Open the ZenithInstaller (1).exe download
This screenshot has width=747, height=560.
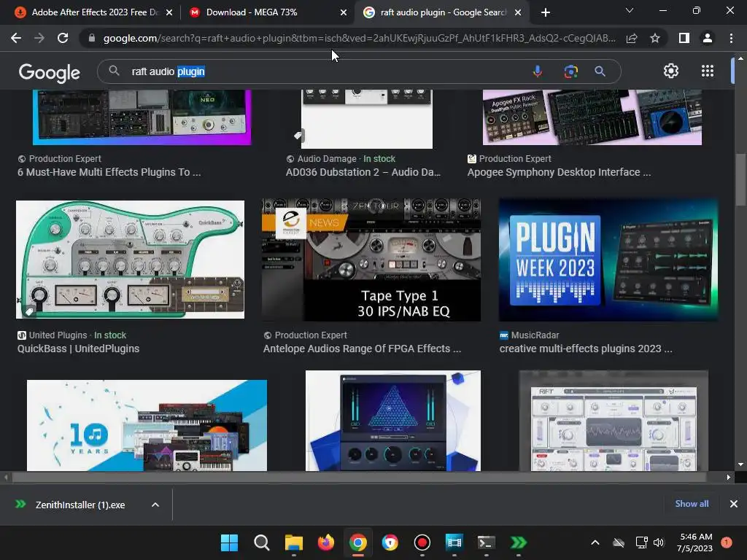point(80,505)
